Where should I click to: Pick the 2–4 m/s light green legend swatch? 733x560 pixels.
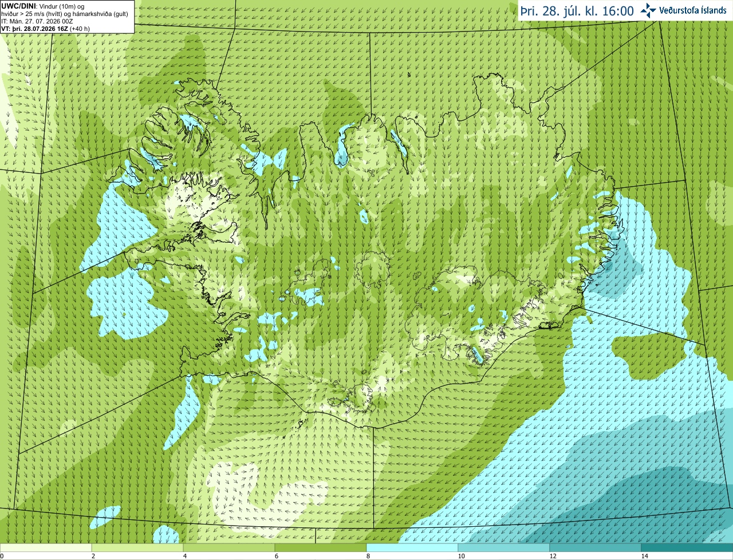click(x=137, y=547)
